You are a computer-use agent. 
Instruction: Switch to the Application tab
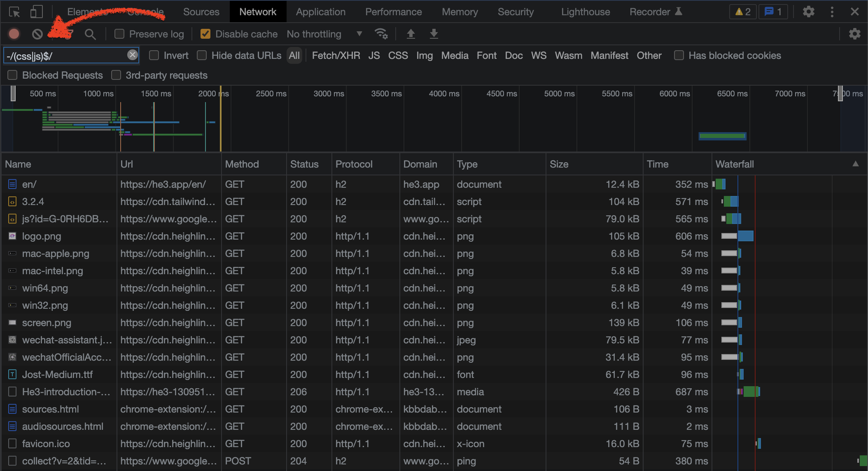(320, 12)
